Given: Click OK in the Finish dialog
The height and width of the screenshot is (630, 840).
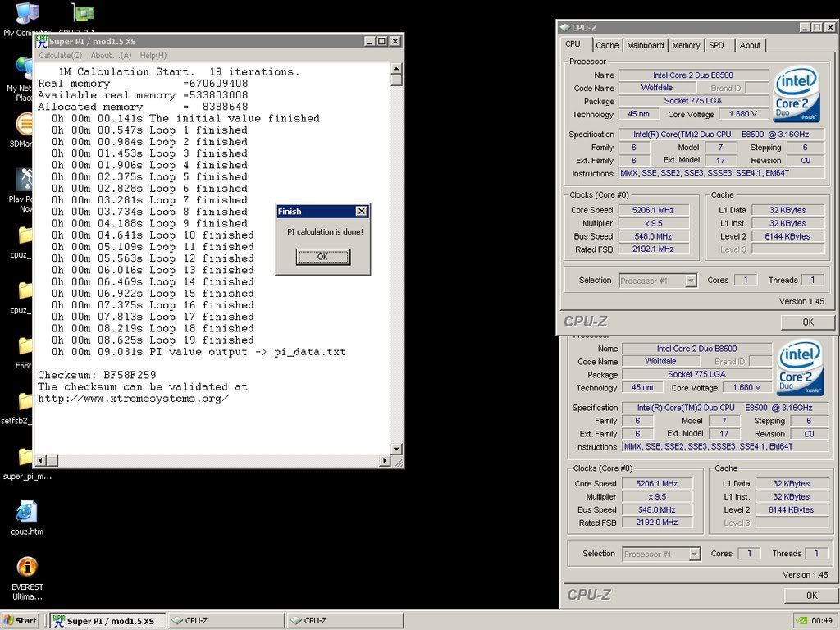Looking at the screenshot, I should (x=322, y=257).
